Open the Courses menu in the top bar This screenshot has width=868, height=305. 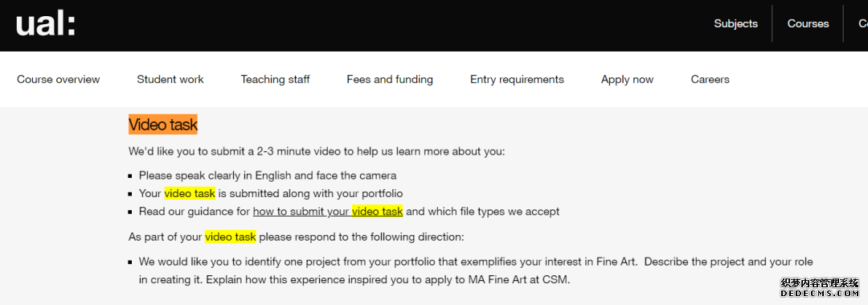point(809,24)
